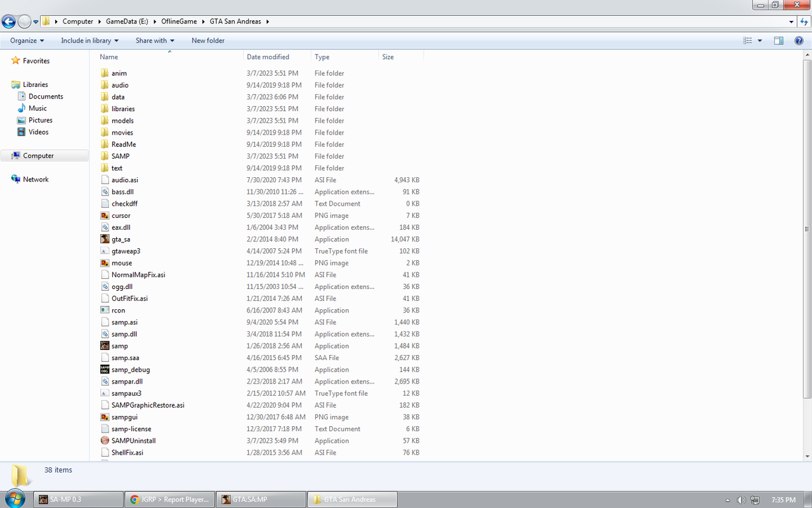The height and width of the screenshot is (508, 812).
Task: Select the checkdff text document icon
Action: coord(105,204)
